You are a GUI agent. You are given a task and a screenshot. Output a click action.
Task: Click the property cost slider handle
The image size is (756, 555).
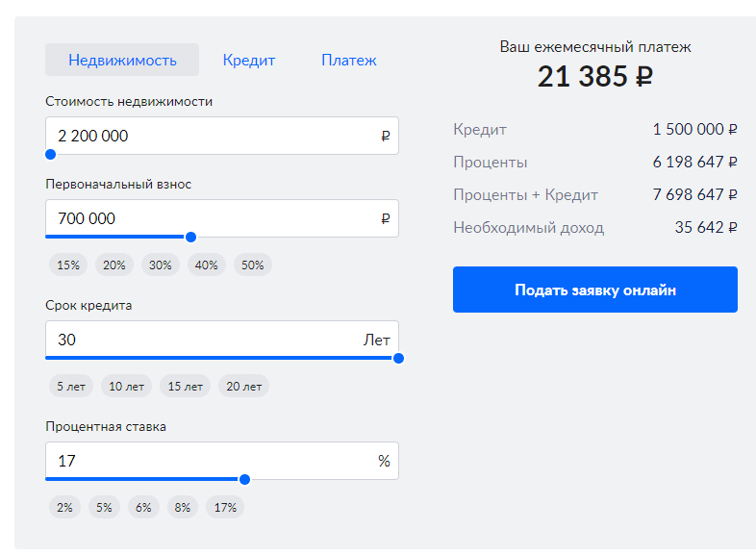pyautogui.click(x=51, y=154)
